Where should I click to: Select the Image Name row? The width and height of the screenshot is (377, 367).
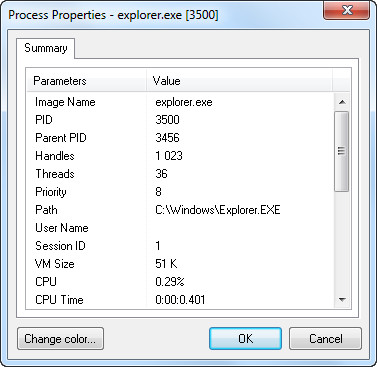coord(180,102)
